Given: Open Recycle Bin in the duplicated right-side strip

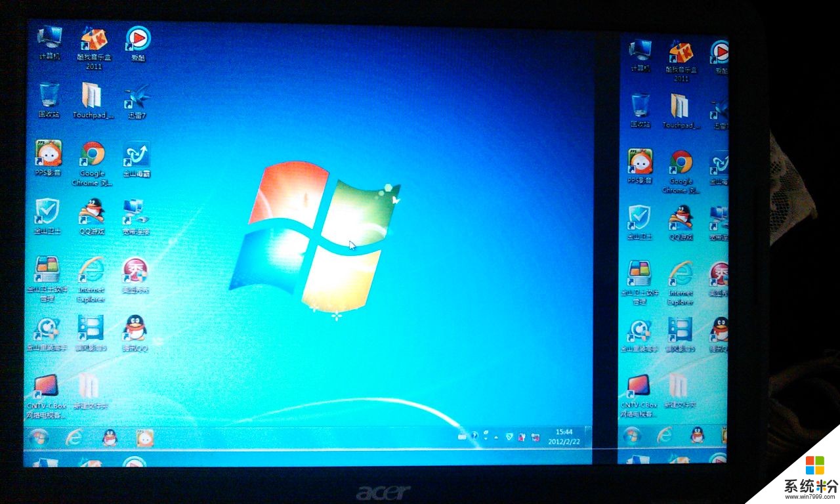Looking at the screenshot, I should (640, 112).
